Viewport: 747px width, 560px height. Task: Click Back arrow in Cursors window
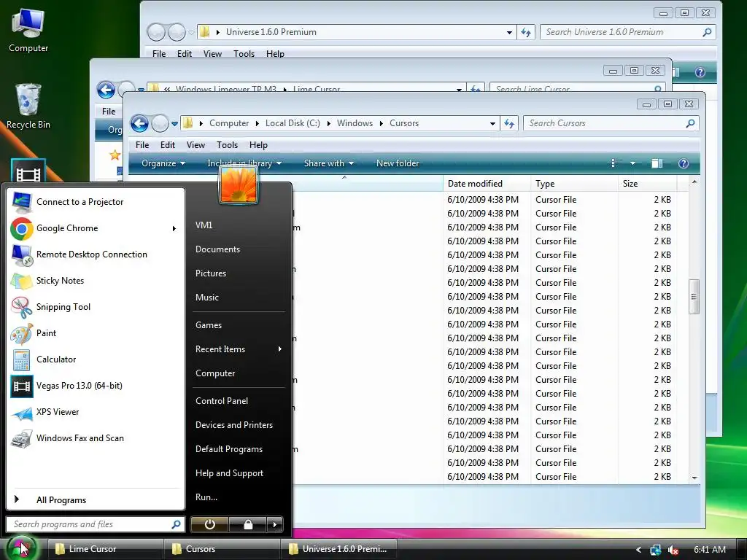click(139, 123)
